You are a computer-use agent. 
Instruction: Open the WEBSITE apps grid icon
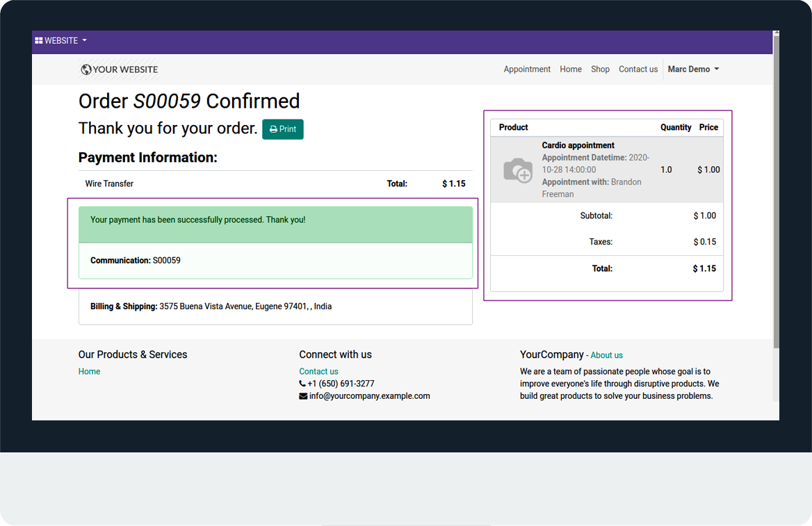click(x=38, y=40)
